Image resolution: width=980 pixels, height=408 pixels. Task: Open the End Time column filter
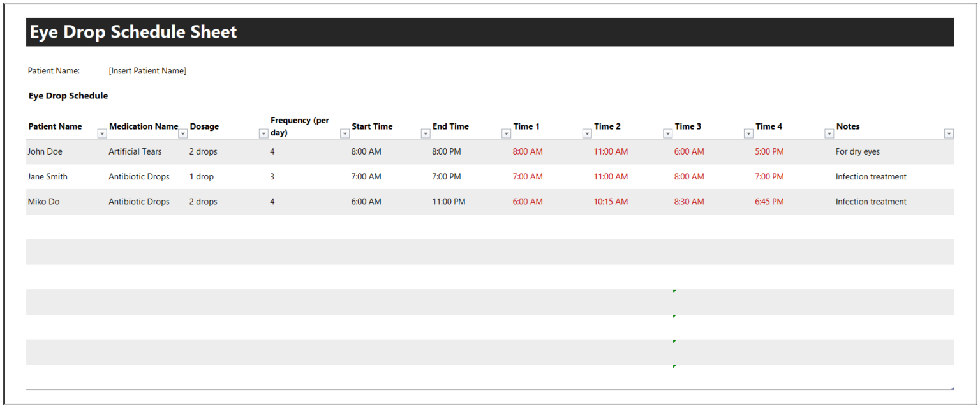pos(506,133)
